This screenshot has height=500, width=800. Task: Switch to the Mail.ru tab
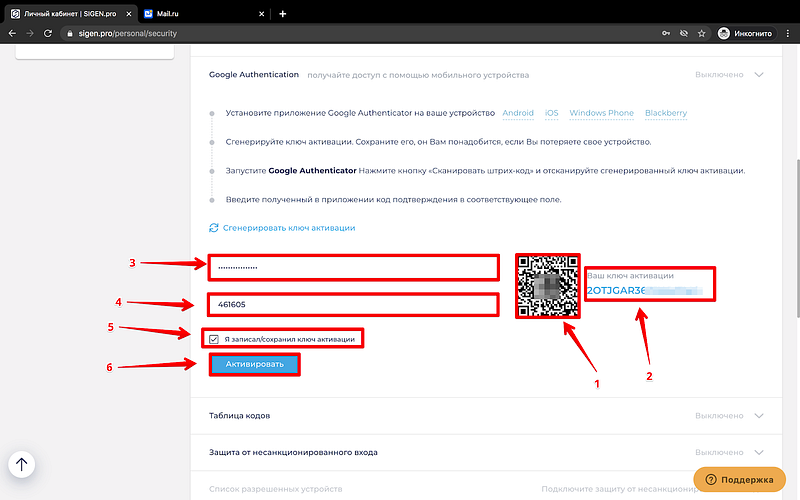[204, 14]
